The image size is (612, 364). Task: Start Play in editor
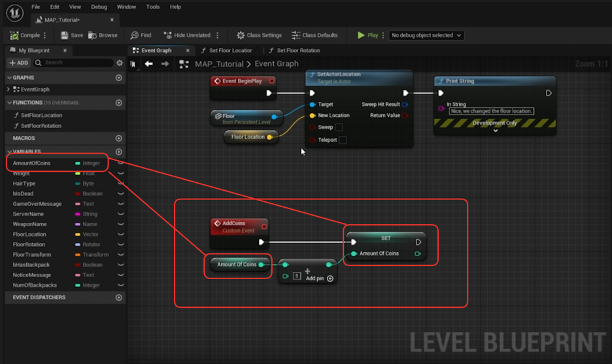367,35
